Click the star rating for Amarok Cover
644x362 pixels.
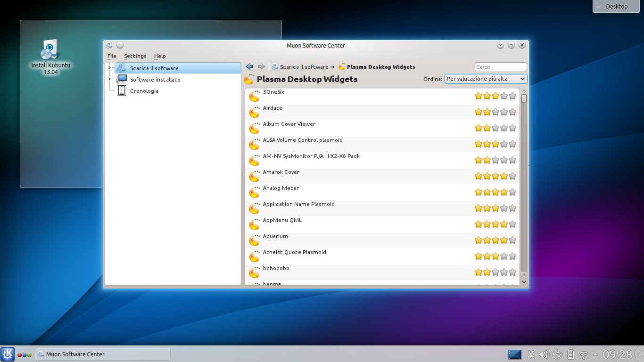tap(495, 176)
